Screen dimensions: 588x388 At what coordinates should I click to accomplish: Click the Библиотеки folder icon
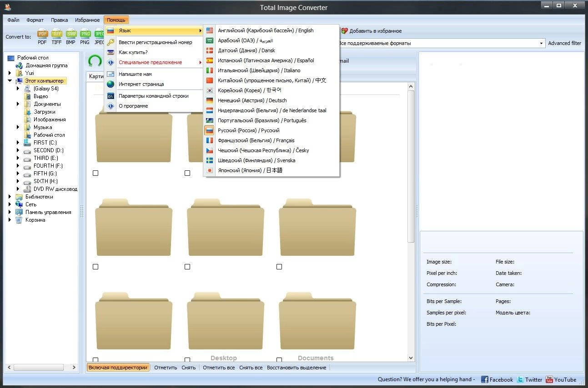tap(19, 197)
